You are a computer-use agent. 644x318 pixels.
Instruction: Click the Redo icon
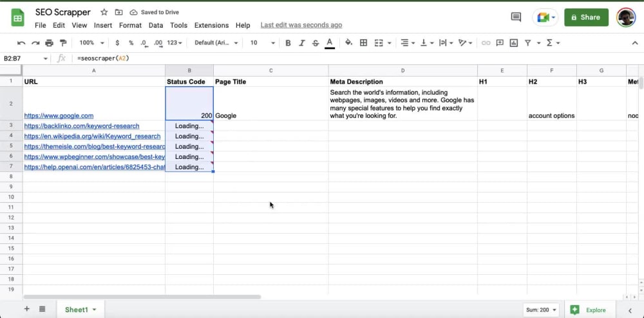[35, 42]
